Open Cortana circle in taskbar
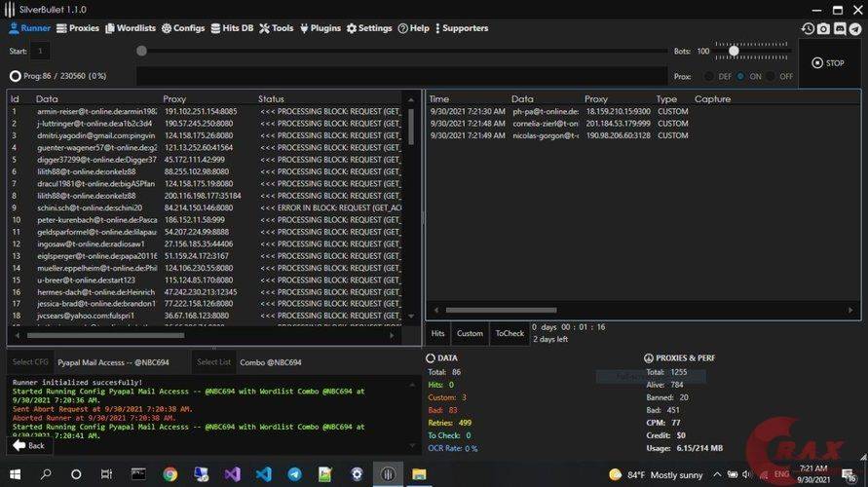Image resolution: width=868 pixels, height=487 pixels. click(76, 474)
